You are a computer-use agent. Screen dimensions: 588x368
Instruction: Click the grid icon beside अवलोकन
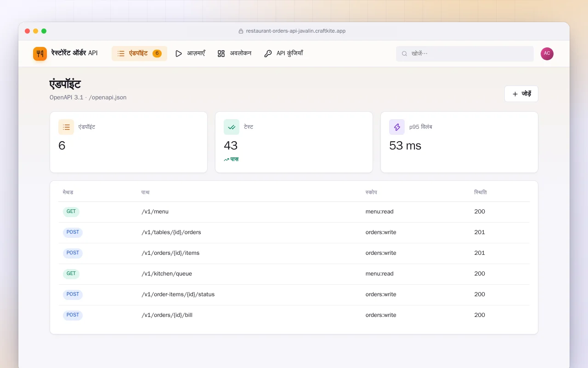pos(221,54)
